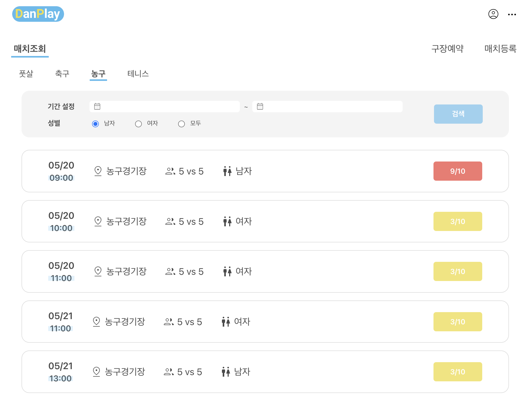The image size is (532, 407).
Task: Click the DanPlay logo
Action: [x=38, y=14]
